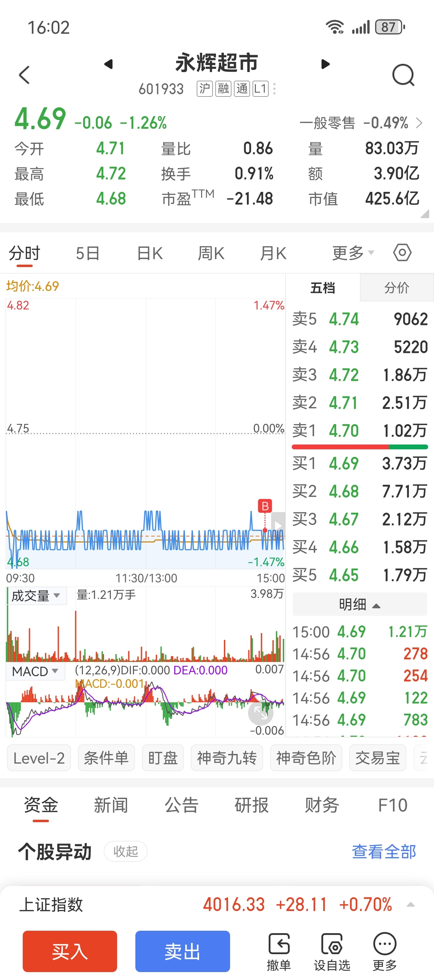
Task: Open the F10 tab
Action: click(393, 805)
